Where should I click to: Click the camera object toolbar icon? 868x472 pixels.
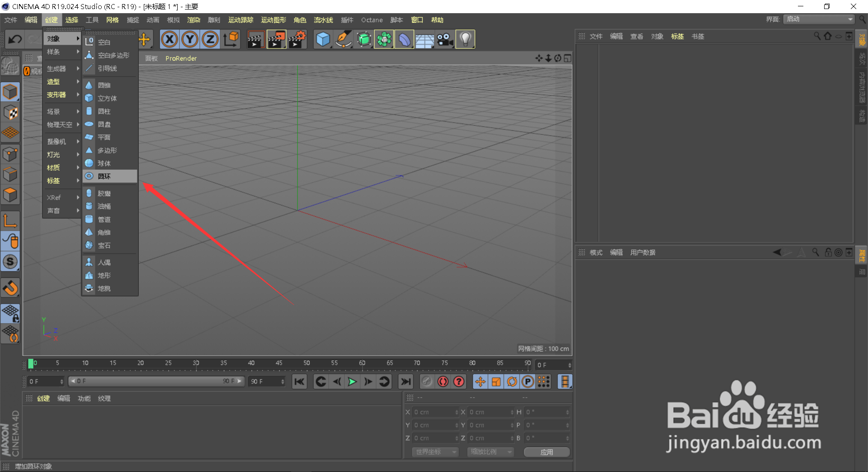click(445, 39)
